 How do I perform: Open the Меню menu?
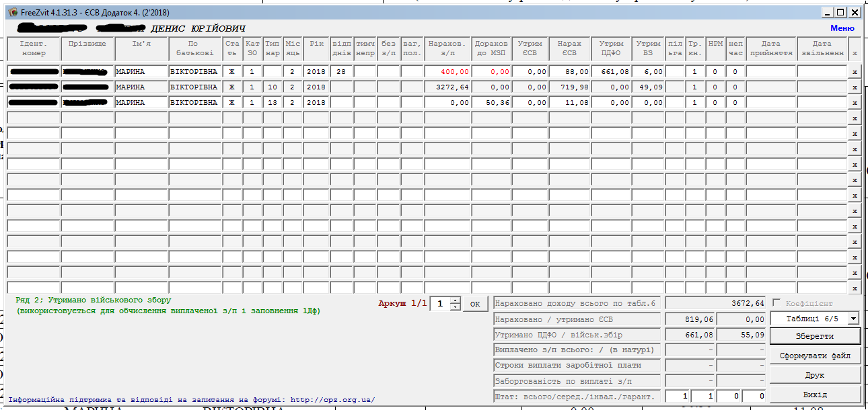coord(842,28)
